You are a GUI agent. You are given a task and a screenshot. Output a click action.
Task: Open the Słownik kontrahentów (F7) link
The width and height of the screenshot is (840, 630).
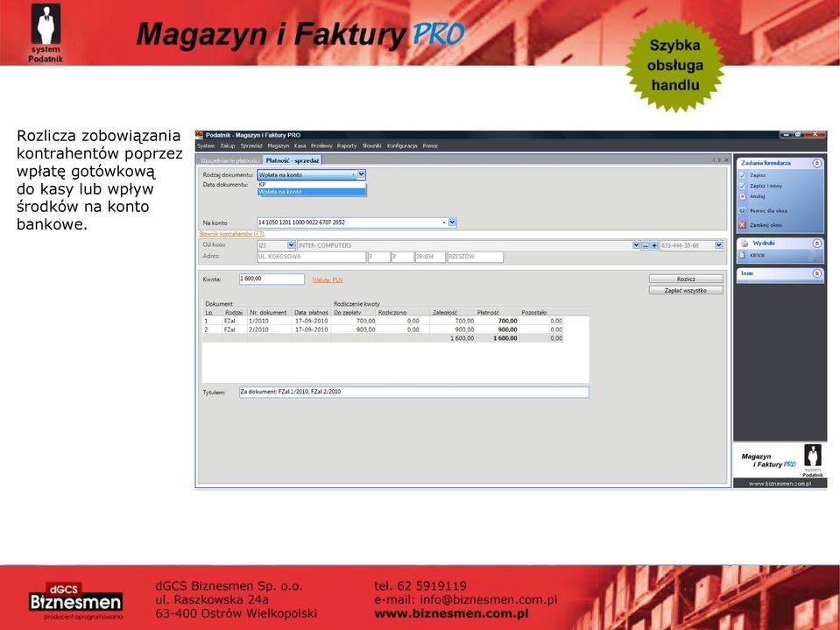[231, 234]
